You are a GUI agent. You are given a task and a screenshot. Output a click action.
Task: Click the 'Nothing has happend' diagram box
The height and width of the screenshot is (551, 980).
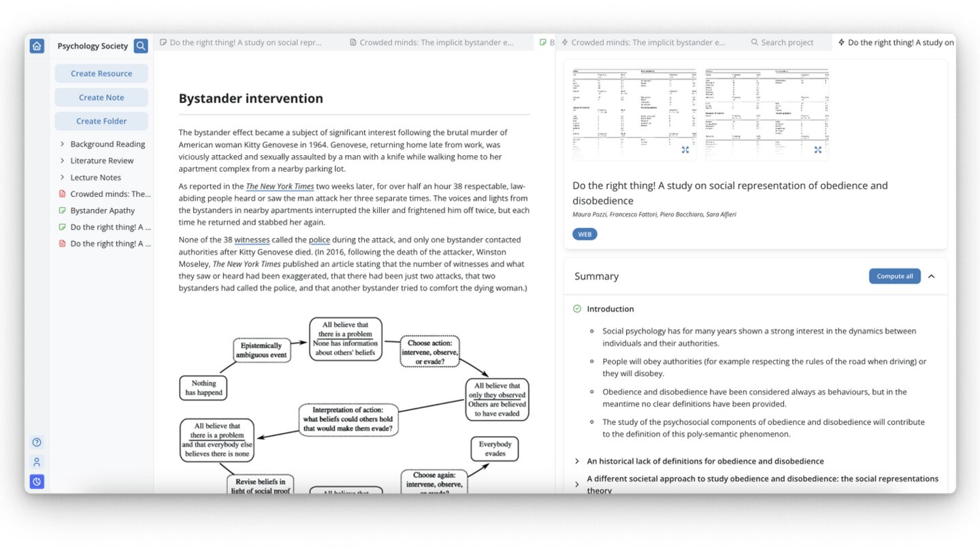tap(203, 388)
